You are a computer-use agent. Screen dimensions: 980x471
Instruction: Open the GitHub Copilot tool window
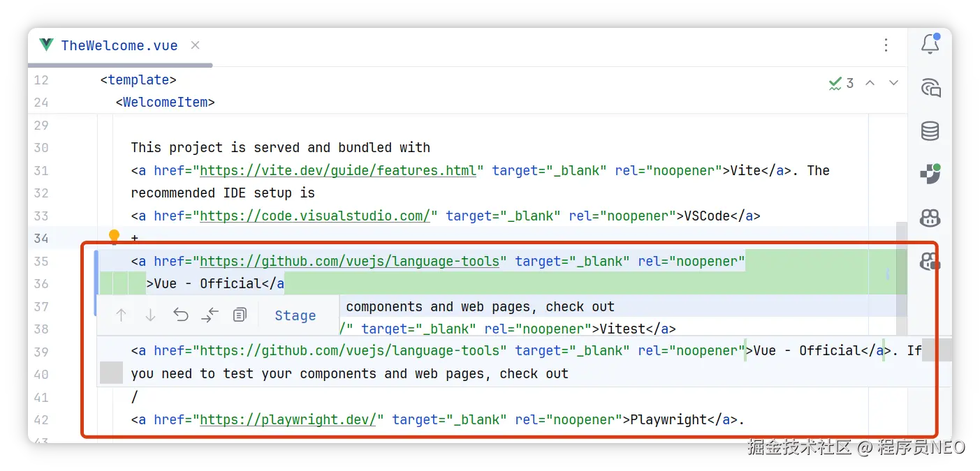pyautogui.click(x=930, y=218)
